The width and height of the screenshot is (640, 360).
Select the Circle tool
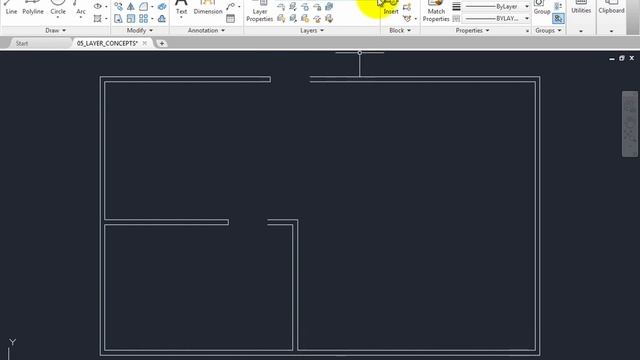click(x=58, y=8)
